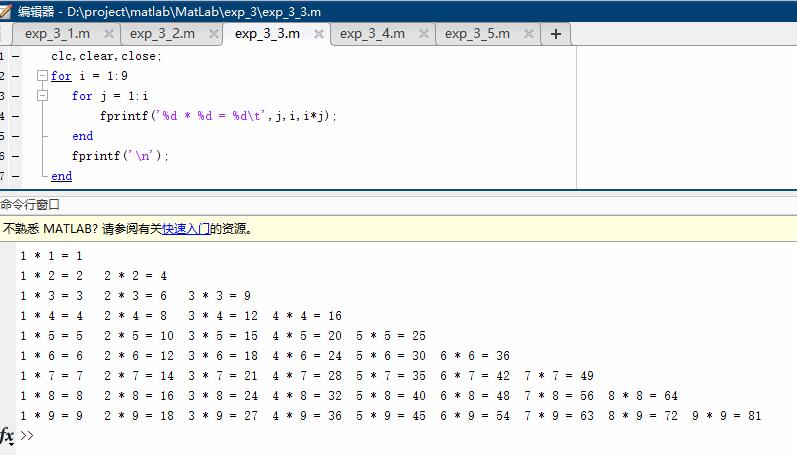
Task: Set breakpoint on line 1 dash
Action: pos(16,56)
